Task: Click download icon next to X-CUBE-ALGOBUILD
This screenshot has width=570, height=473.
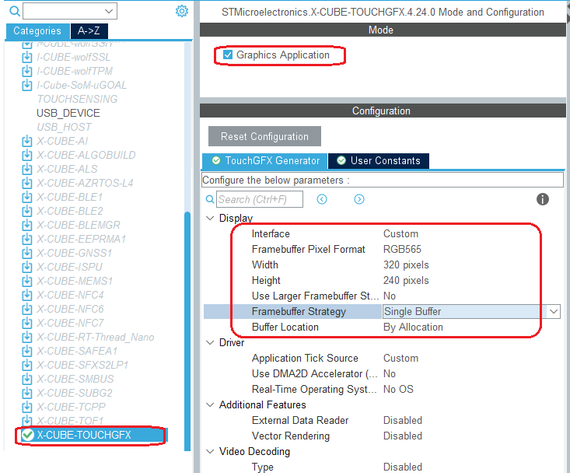Action: tap(27, 155)
